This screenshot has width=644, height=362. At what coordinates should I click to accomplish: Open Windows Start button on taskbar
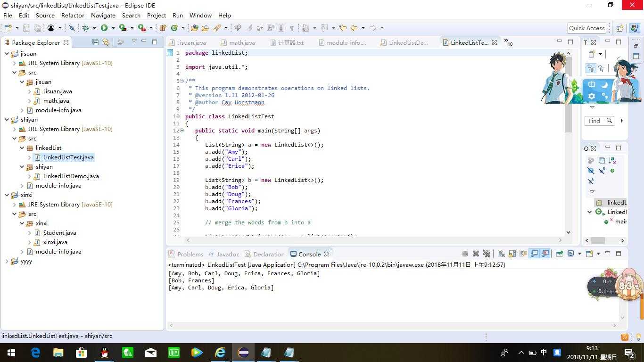click(x=11, y=353)
